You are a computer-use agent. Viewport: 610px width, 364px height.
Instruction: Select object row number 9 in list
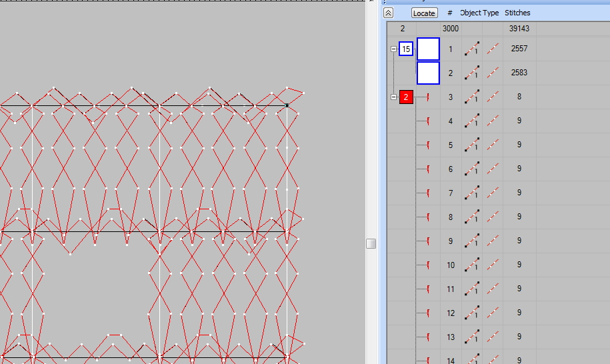point(451,241)
